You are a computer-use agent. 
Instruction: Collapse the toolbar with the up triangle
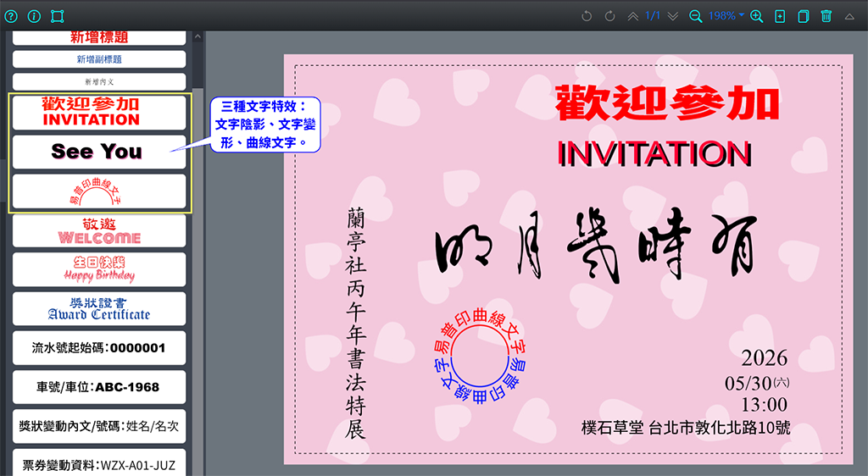[x=850, y=16]
